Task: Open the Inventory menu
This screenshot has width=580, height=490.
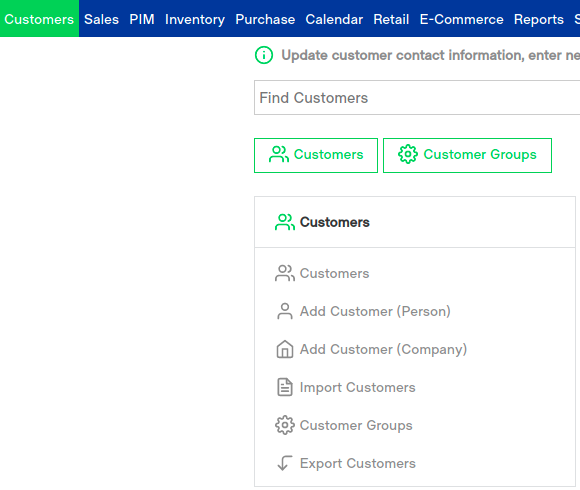Action: (x=195, y=19)
